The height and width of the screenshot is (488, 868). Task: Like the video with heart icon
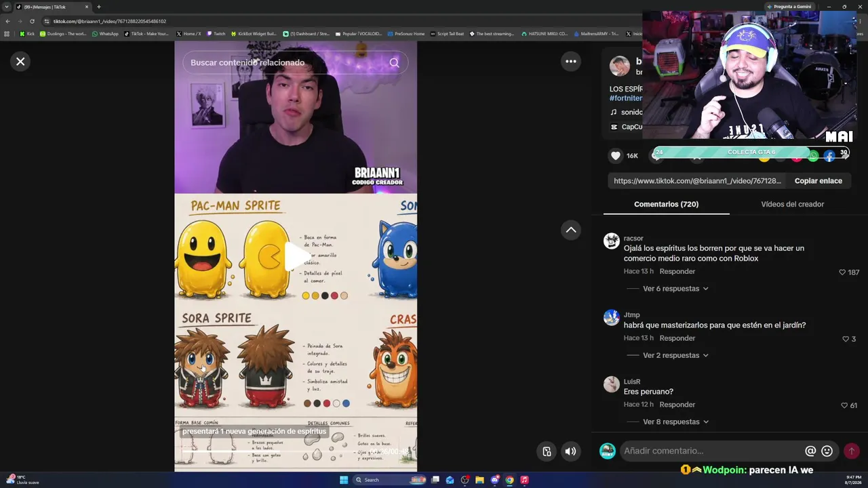point(615,156)
